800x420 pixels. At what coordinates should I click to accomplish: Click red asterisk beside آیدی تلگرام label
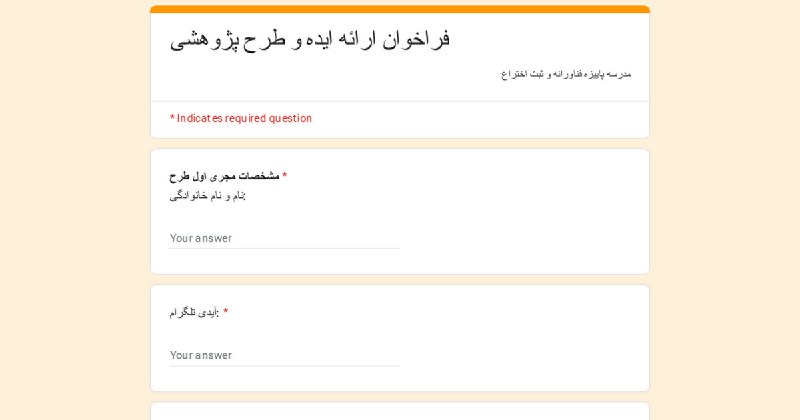click(x=226, y=311)
